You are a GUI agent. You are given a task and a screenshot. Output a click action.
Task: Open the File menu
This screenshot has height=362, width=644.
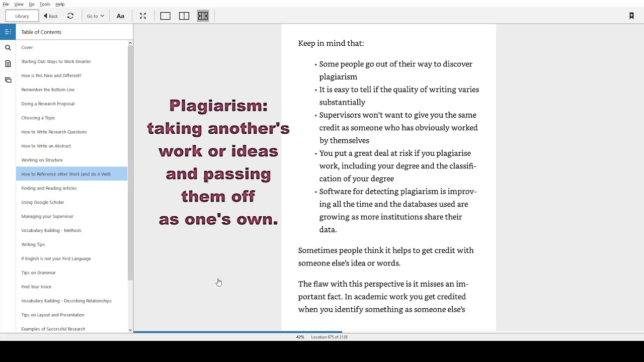point(6,4)
